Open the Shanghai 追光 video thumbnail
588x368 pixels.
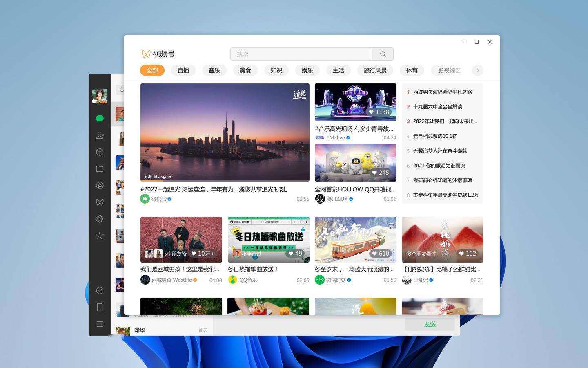coord(225,132)
